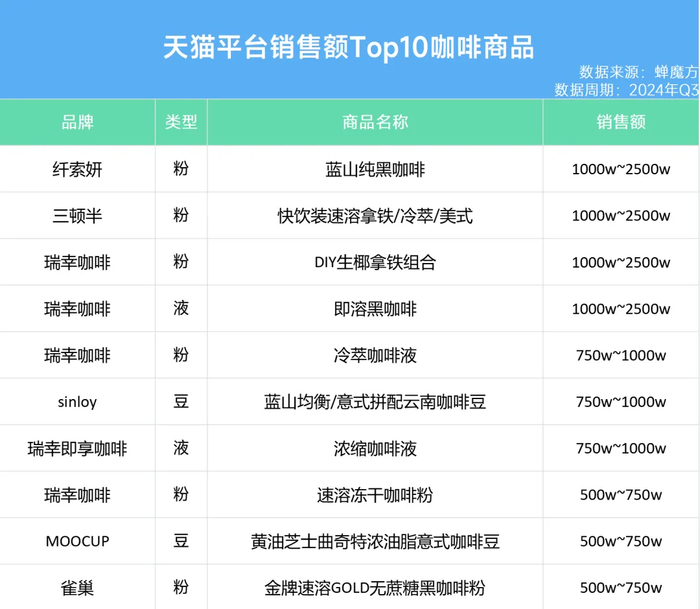Click the 品牌 column header
The height and width of the screenshot is (609, 700).
pos(78,122)
